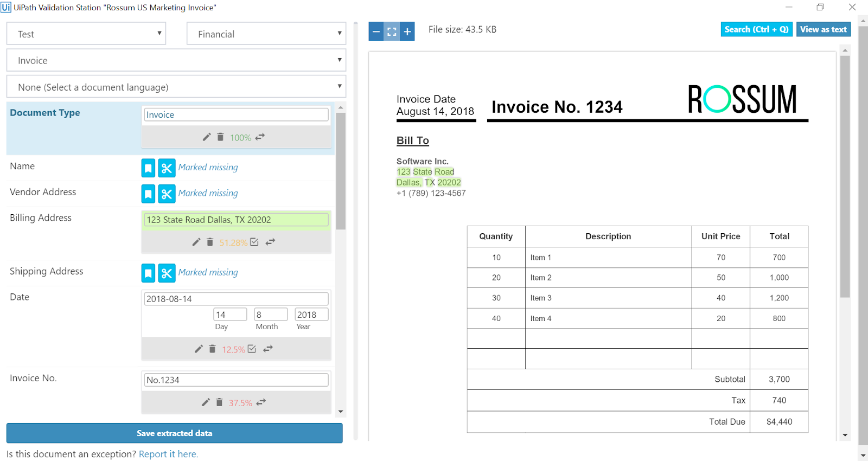Screen dimensions: 868x461
Task: Edit the Invoice No. field with pencil icon
Action: point(206,402)
